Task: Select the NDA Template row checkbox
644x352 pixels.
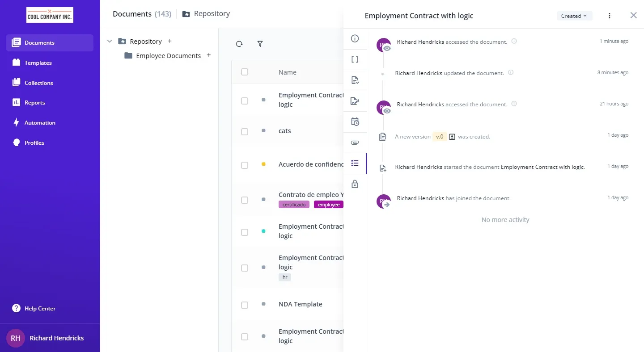Action: pos(245,305)
